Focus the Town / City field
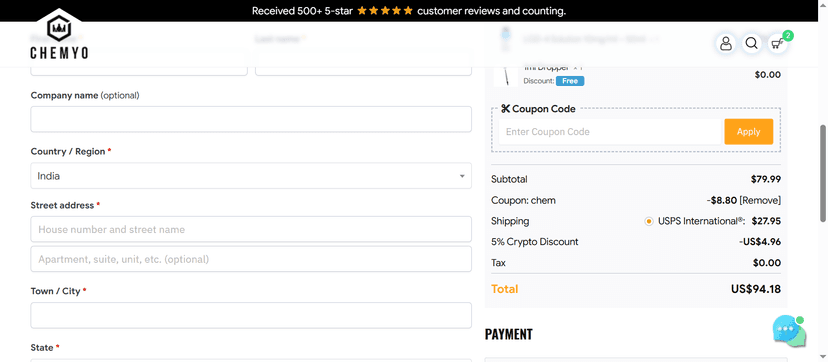The height and width of the screenshot is (362, 828). (x=251, y=316)
